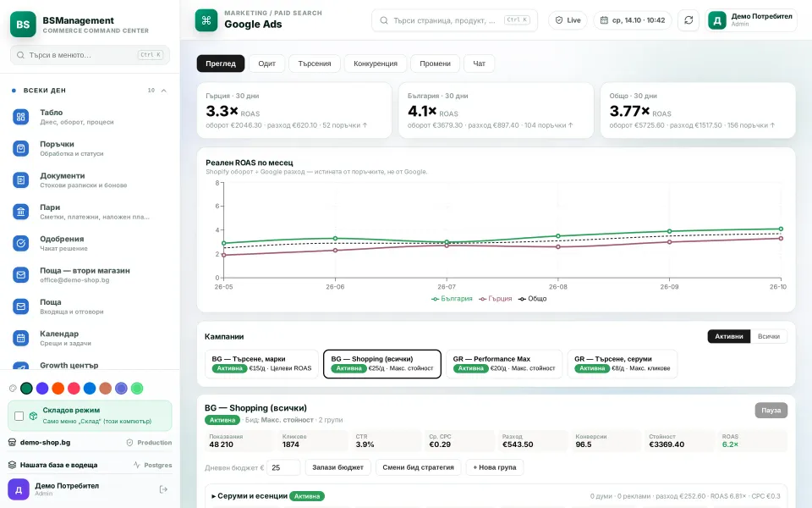Screen dimensions: 812x508
Task: Open the Поща inbox envelope icon
Action: click(x=20, y=306)
